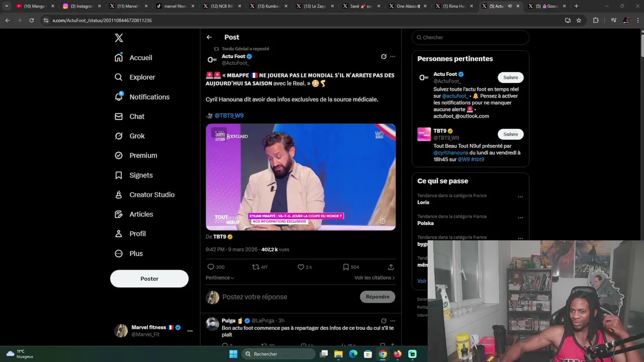
Task: Play the Hanouna video thumbnail
Action: [300, 177]
